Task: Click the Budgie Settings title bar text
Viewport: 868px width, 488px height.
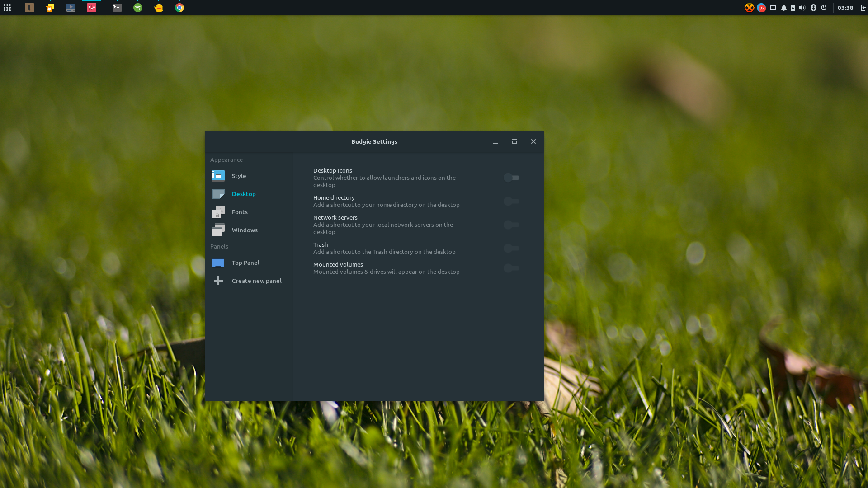Action: [x=374, y=141]
